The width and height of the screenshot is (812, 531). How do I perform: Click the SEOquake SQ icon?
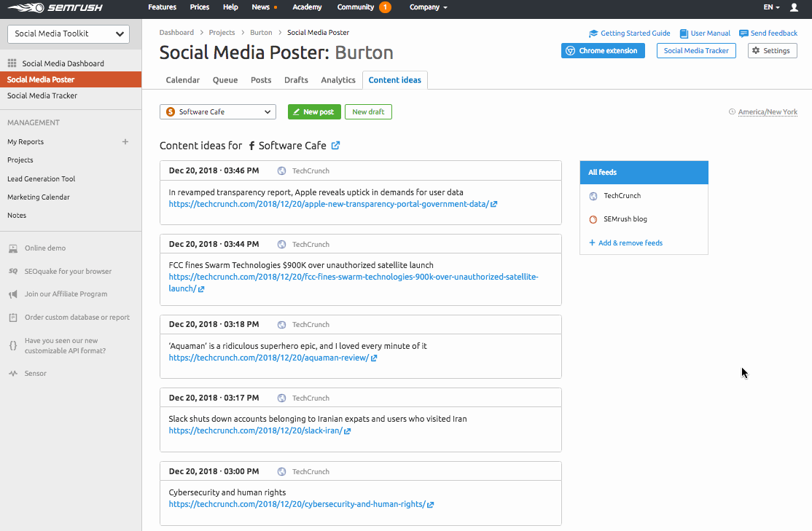13,271
